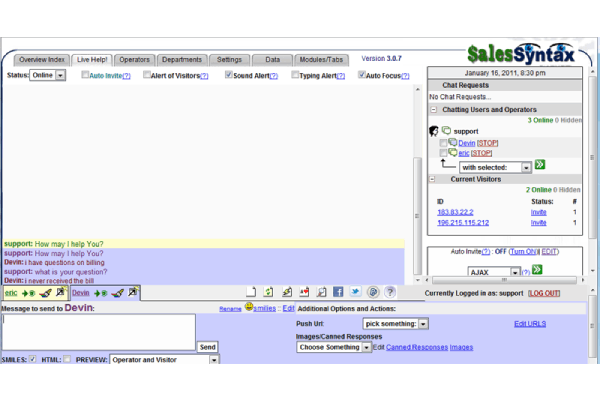Click the green refresh page icon in toolbar
This screenshot has width=600, height=400.
pyautogui.click(x=269, y=292)
